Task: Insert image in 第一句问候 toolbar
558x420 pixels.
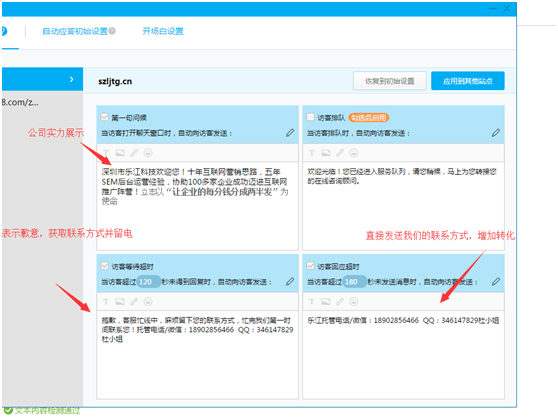Action: click(x=120, y=153)
